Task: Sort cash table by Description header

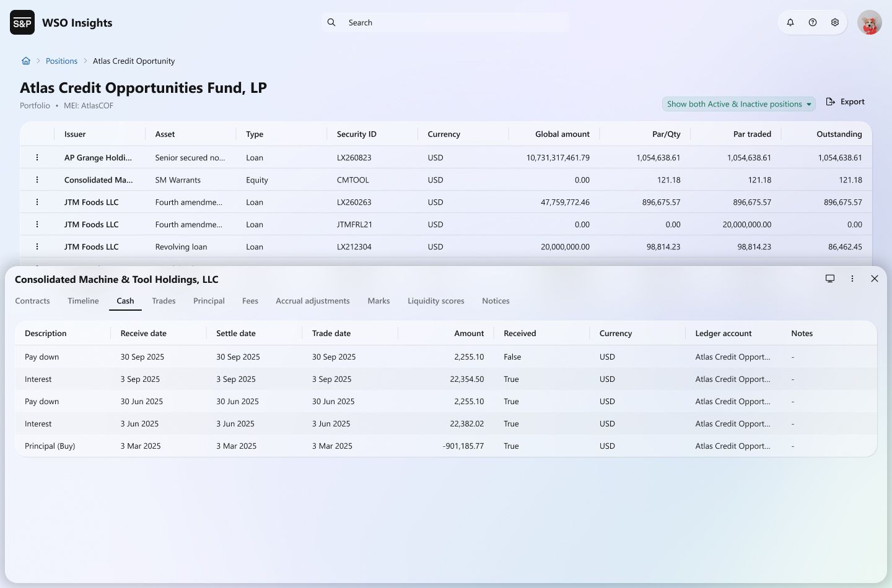Action: (x=45, y=333)
